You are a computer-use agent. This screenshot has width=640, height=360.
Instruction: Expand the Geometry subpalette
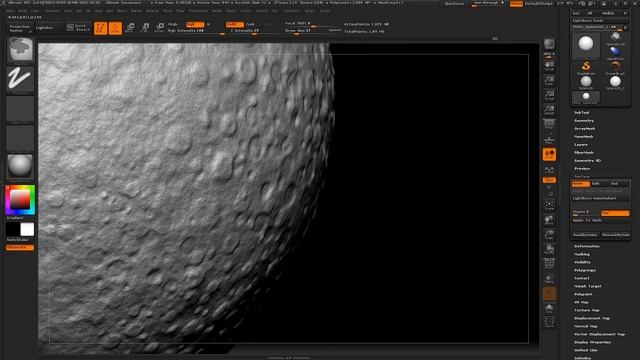(584, 120)
